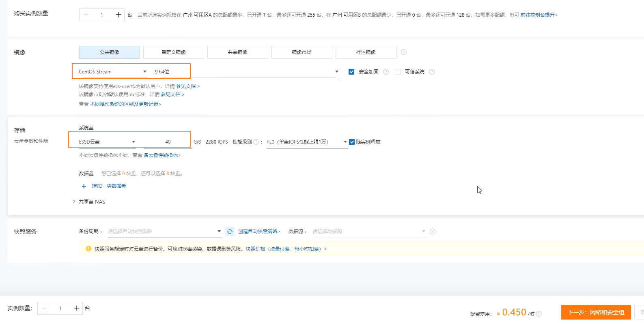Viewport: 644px width, 324px height.
Task: Click the purchase quantity input showing 1
Action: click(102, 15)
